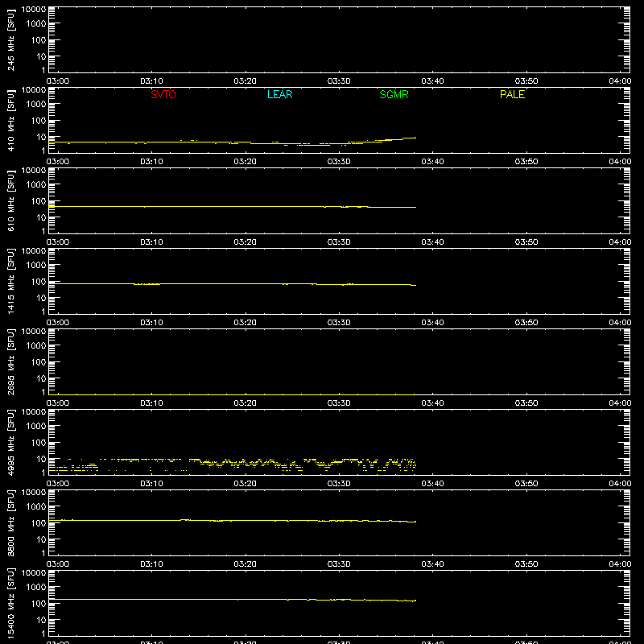Click 03:10 tick under 1415 MHz panel
644x644 pixels.
pos(151,323)
